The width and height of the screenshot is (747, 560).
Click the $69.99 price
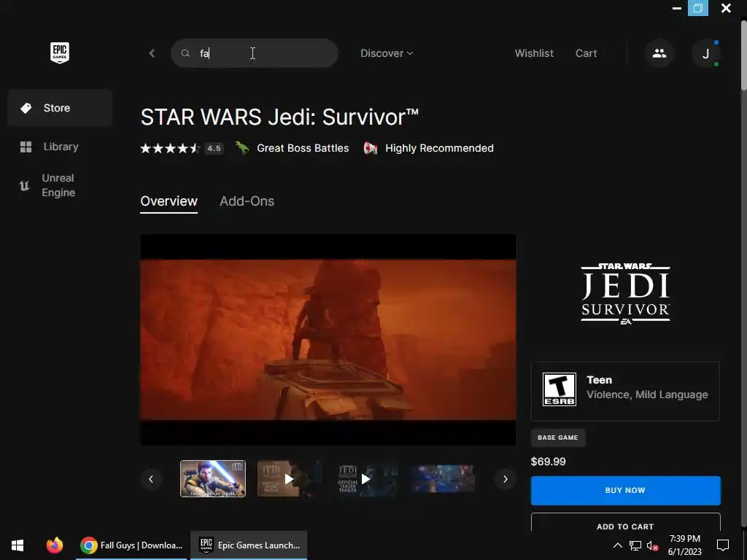(x=549, y=462)
